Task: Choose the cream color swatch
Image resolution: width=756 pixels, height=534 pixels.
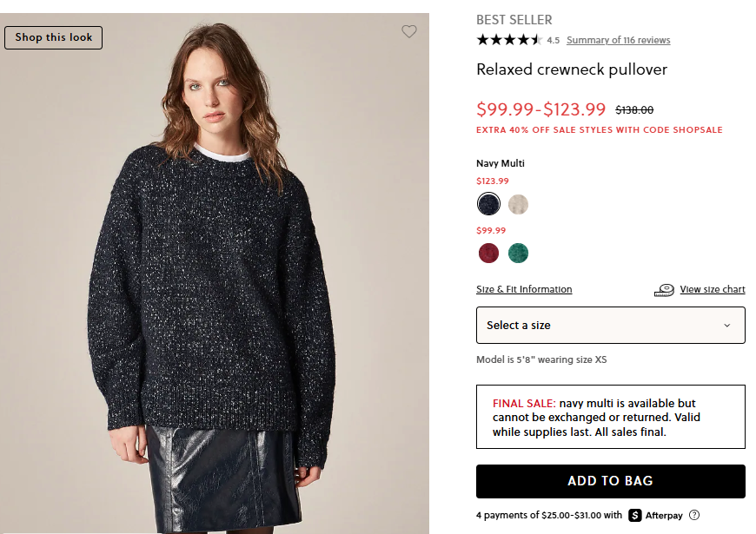Action: (x=519, y=204)
